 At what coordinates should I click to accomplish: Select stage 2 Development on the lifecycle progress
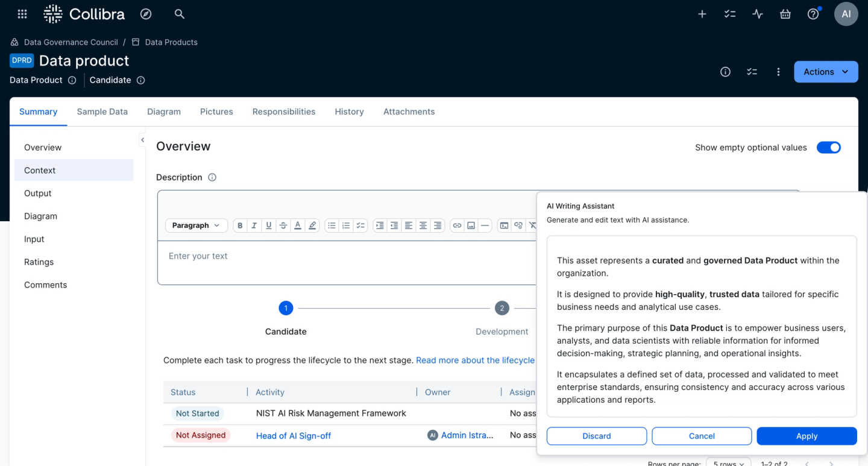pyautogui.click(x=502, y=307)
